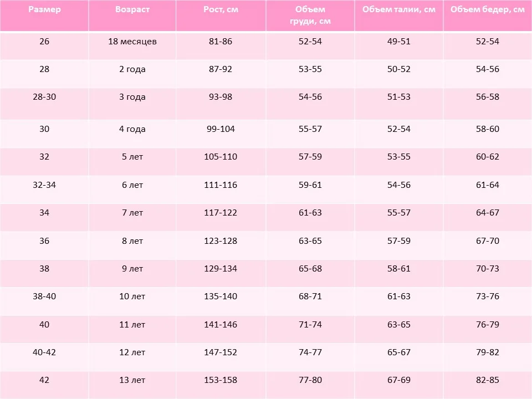Select hips value 82-85

coord(488,380)
